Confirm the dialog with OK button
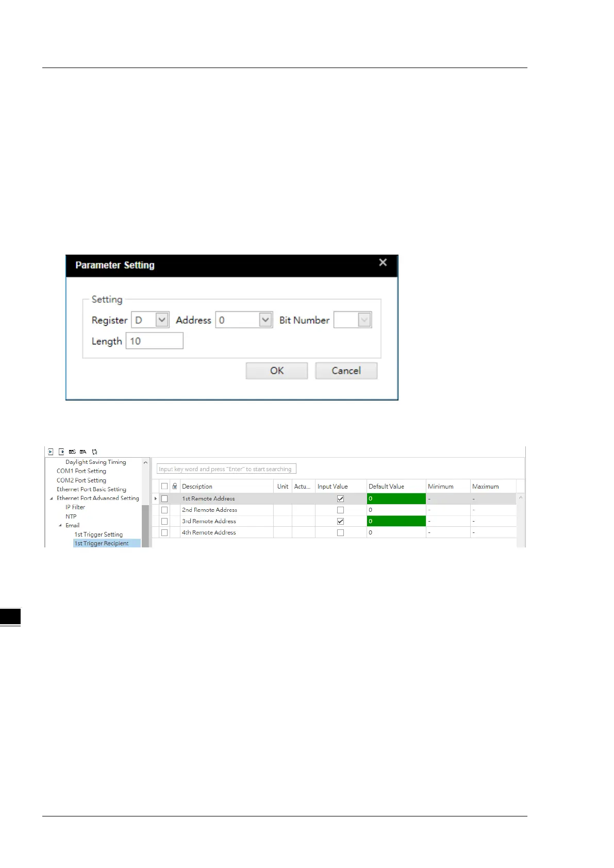The image size is (614, 868). tap(277, 371)
